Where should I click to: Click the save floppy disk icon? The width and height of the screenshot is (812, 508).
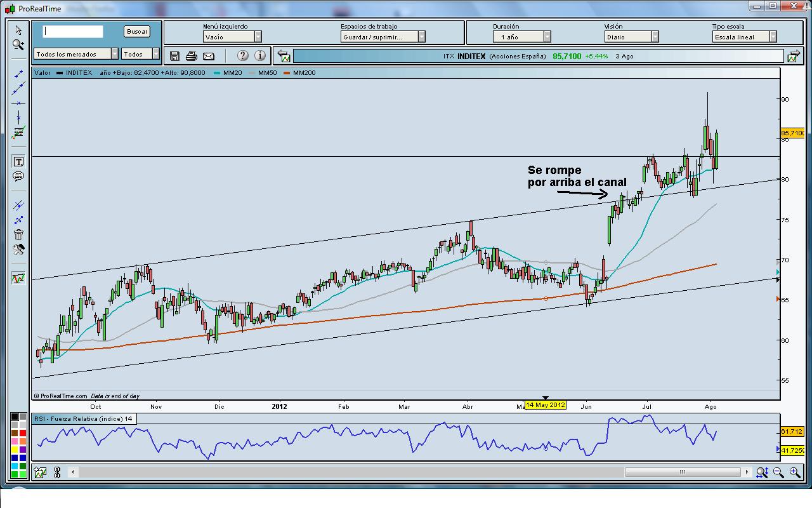175,56
